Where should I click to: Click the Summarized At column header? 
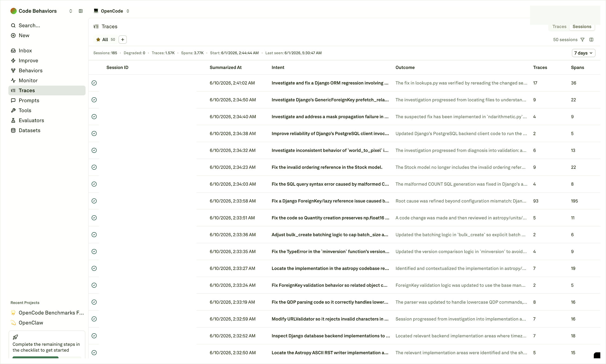click(x=226, y=68)
